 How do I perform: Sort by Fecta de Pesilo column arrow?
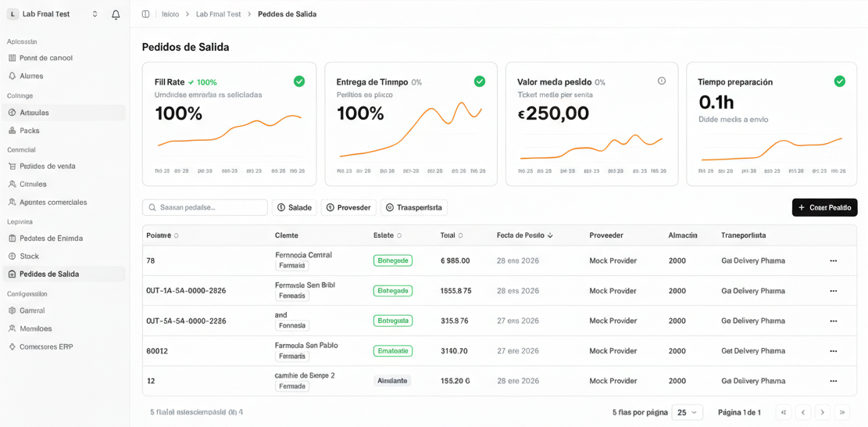click(550, 235)
